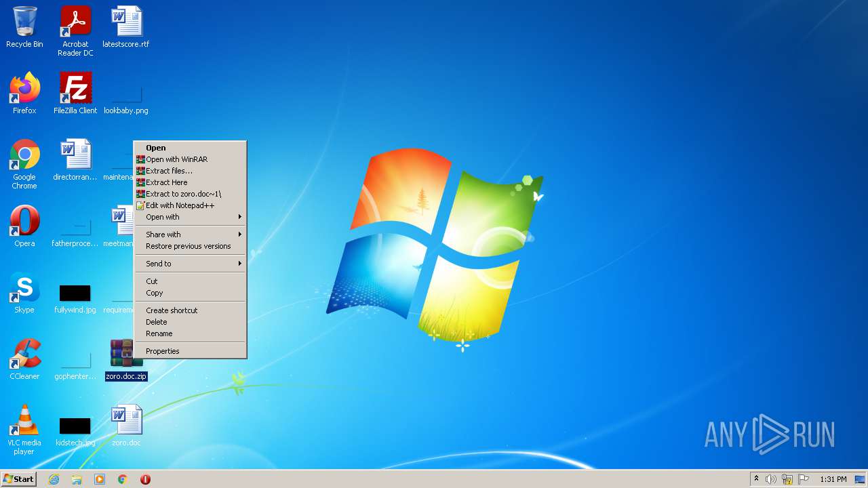The image size is (868, 488).
Task: Select the directorran document icon
Action: point(75,159)
